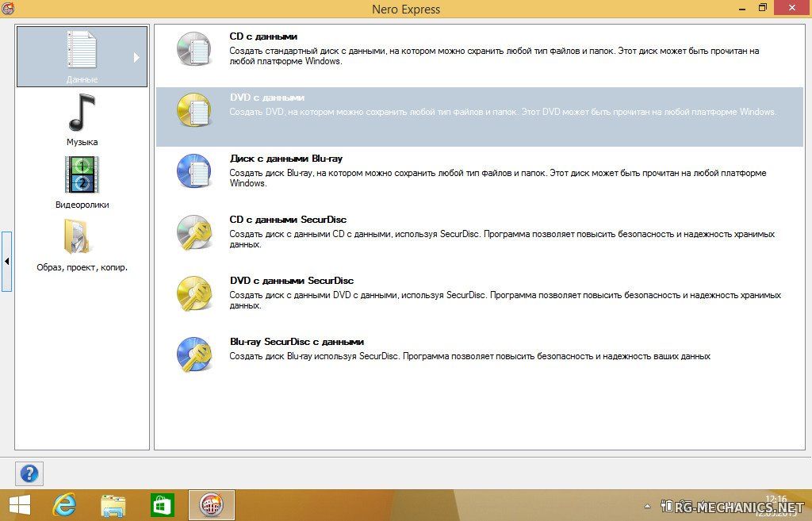Expand the left side panel arrow

[6, 262]
